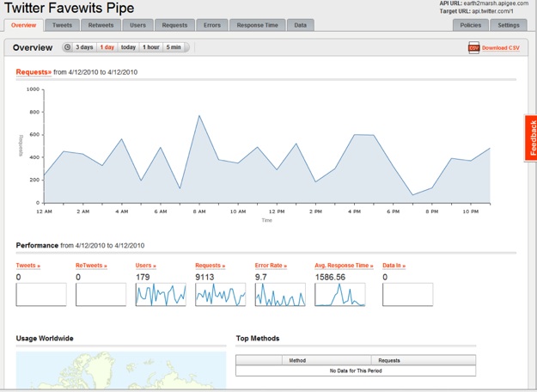Screen dimensions: 537x392
Task: Switch to the Tweets tab
Action: pyautogui.click(x=63, y=26)
